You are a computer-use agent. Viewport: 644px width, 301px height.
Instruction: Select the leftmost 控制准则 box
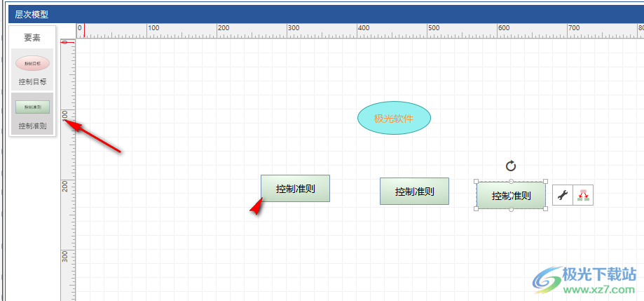coord(295,189)
